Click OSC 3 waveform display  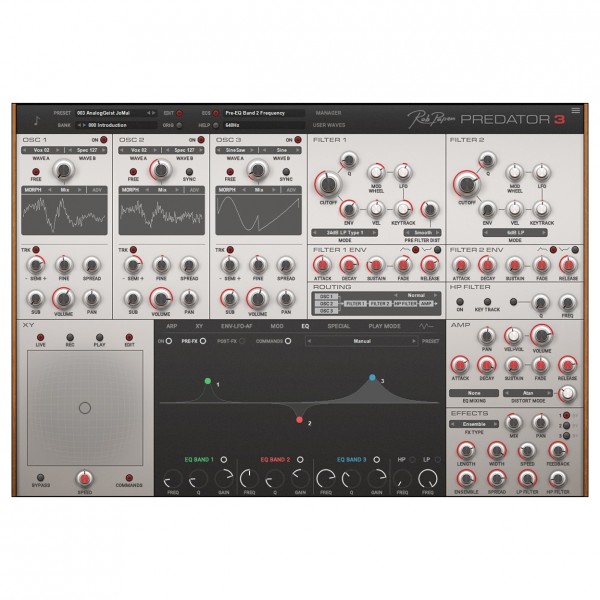(x=258, y=214)
